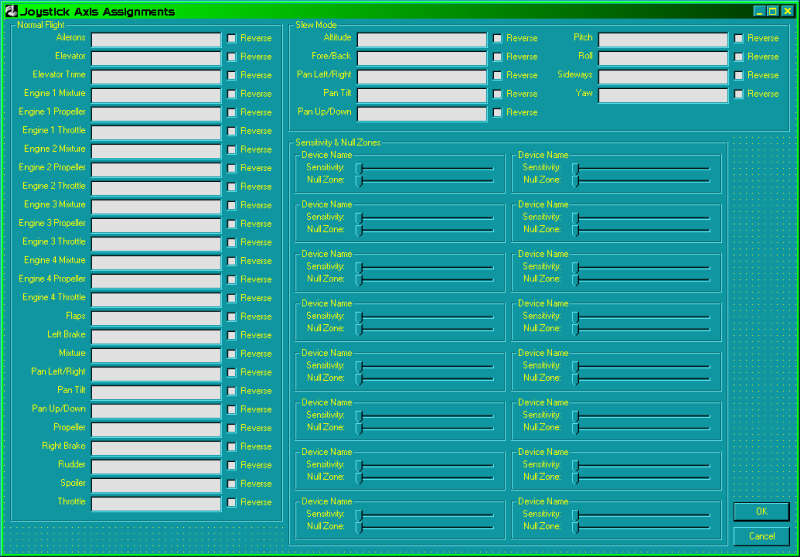The width and height of the screenshot is (800, 557).
Task: Focus the Rudder axis field
Action: (x=156, y=467)
